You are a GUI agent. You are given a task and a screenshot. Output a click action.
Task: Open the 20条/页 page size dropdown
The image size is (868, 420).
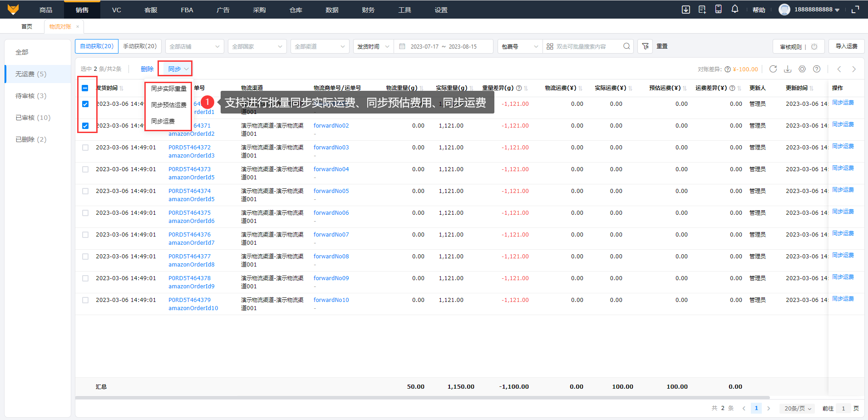click(x=797, y=408)
